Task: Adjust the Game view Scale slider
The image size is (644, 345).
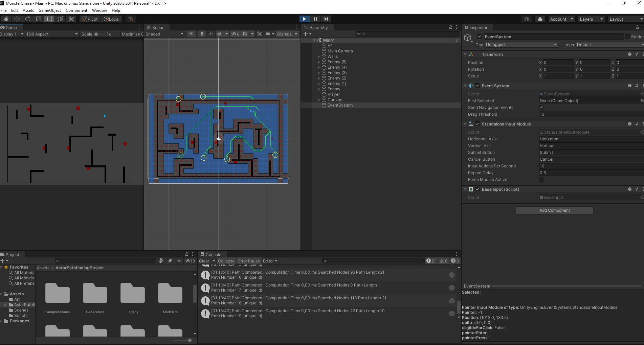Action: click(x=96, y=34)
